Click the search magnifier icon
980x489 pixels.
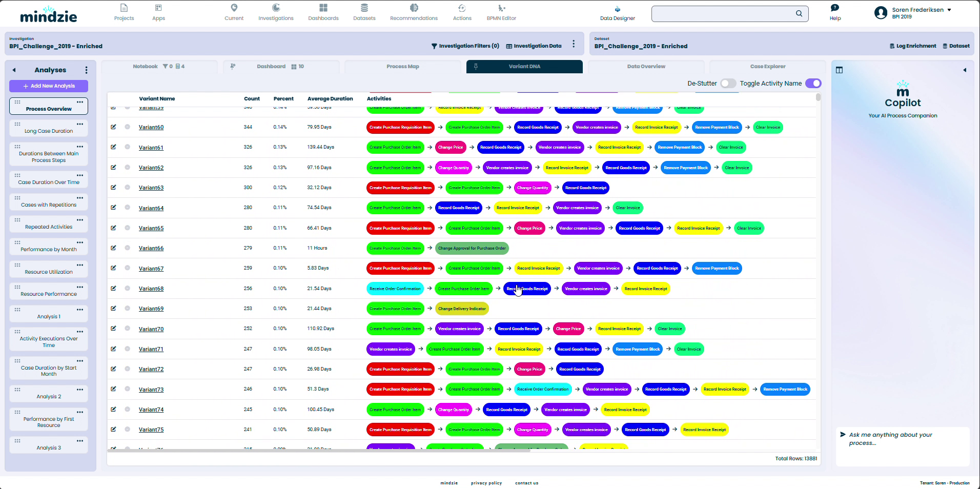(x=799, y=14)
